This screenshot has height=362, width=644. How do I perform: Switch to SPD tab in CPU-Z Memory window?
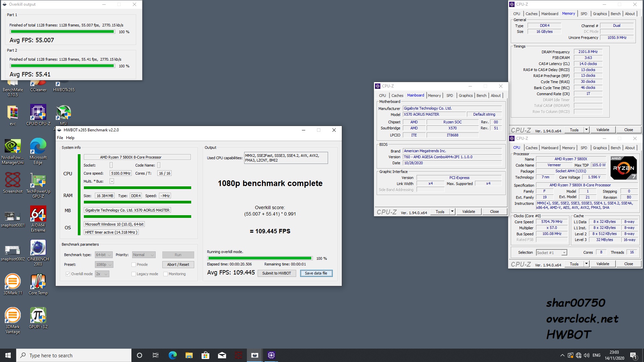point(584,14)
